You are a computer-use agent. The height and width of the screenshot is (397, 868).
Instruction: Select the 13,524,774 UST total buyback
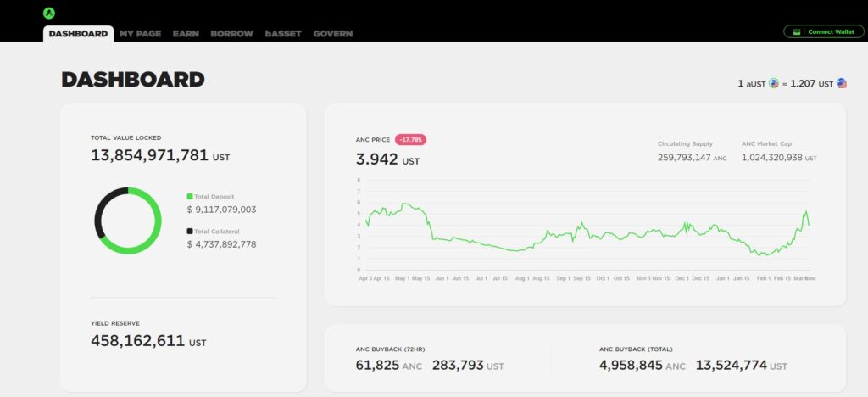click(x=732, y=366)
